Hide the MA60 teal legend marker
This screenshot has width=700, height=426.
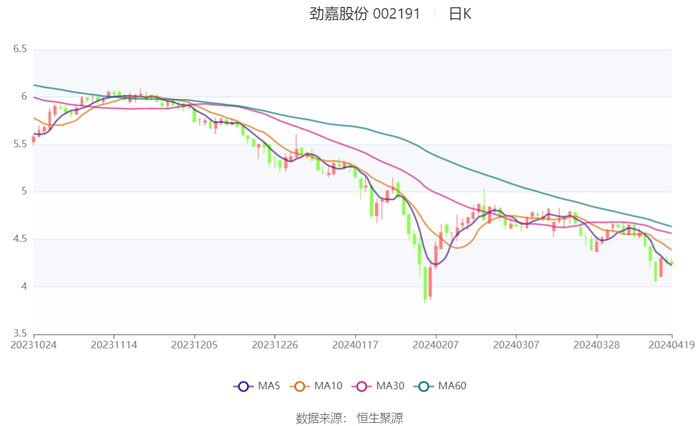point(424,386)
